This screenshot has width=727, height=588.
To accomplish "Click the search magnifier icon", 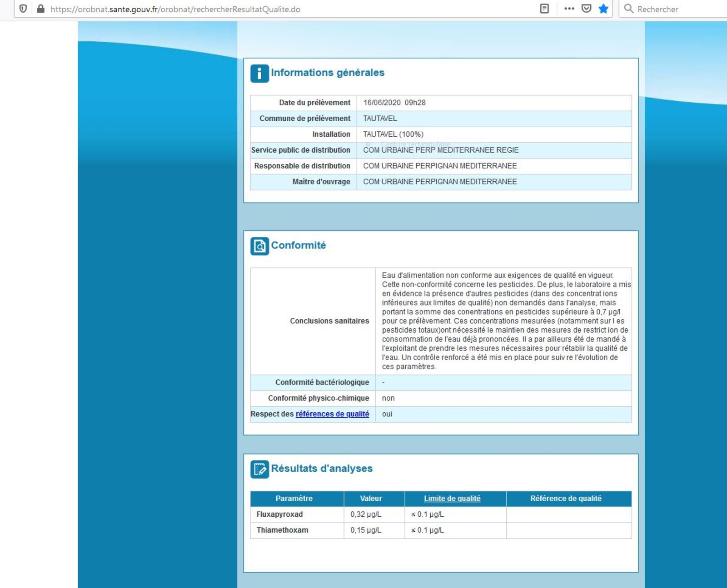I will [x=629, y=9].
